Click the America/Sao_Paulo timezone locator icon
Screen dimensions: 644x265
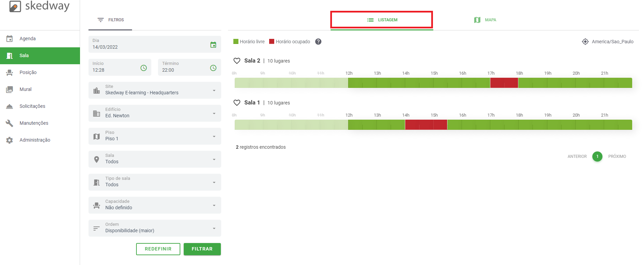585,42
